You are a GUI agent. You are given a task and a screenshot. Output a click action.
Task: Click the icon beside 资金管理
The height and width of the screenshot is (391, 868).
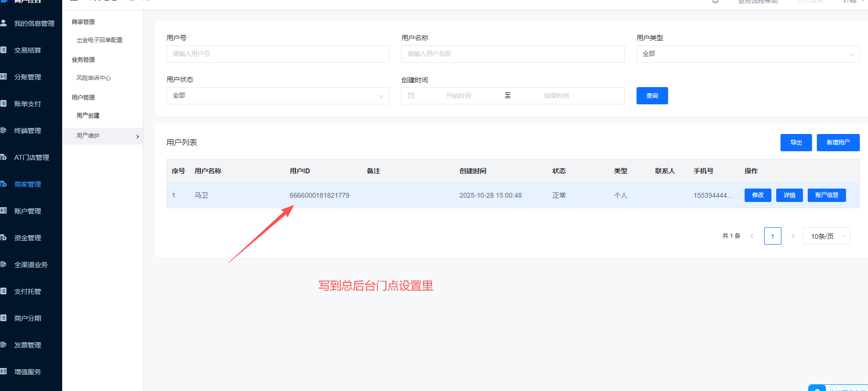coord(3,237)
